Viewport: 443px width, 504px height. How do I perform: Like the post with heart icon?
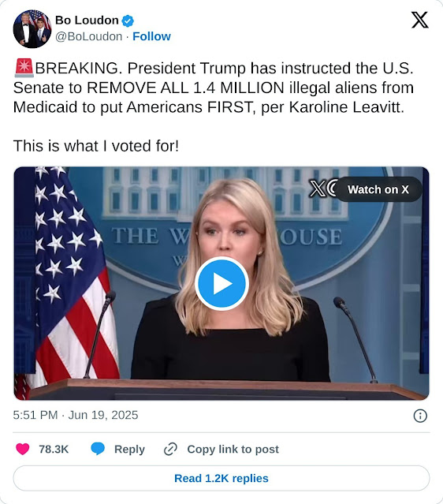(23, 449)
